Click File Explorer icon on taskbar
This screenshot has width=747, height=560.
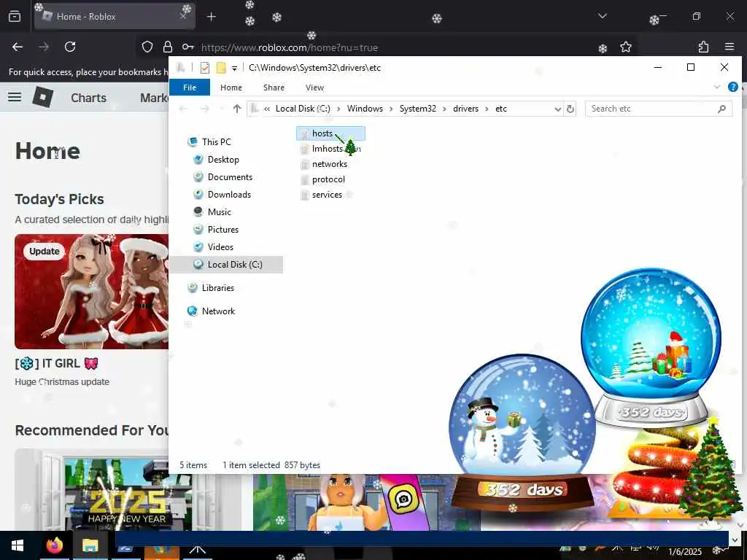[90, 545]
